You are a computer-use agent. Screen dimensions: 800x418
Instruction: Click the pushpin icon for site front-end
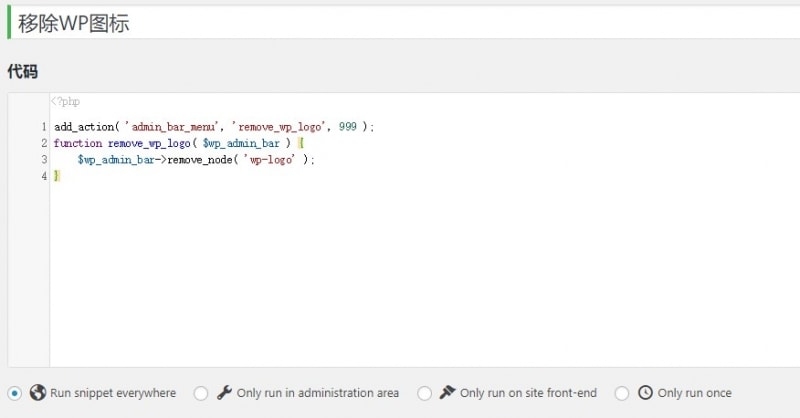449,393
